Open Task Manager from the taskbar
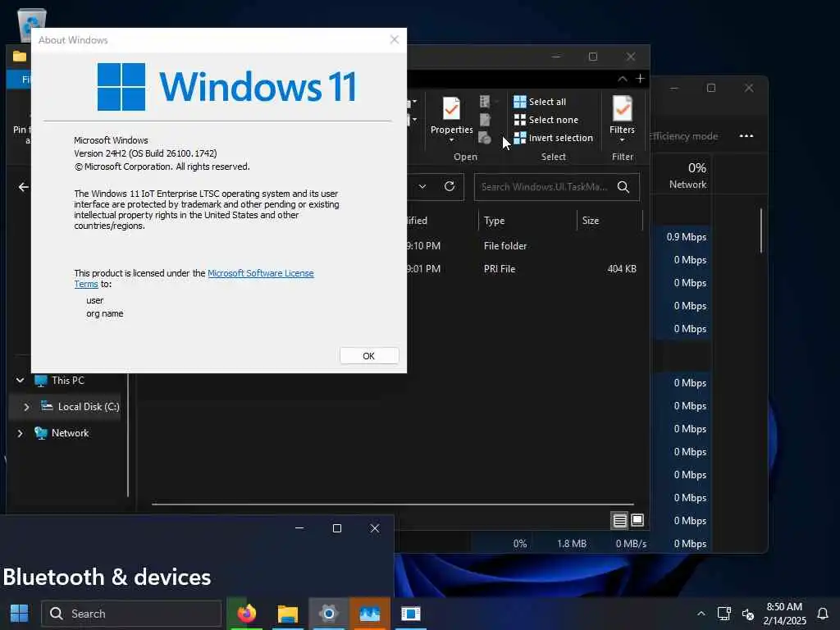Viewport: 840px width, 630px height. 370,614
